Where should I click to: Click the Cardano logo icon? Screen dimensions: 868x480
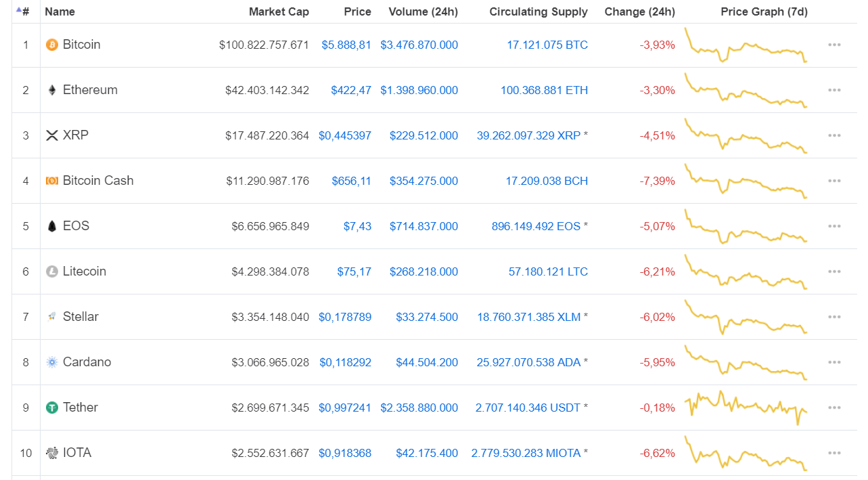coord(51,362)
